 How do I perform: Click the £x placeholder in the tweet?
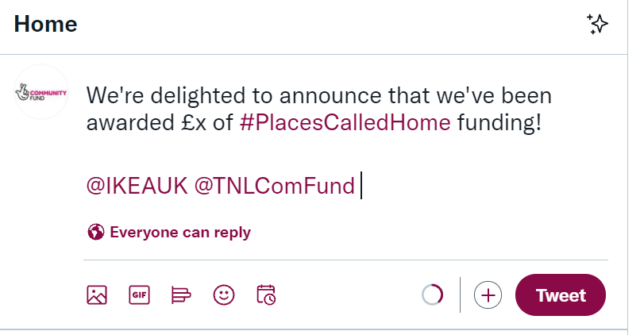[x=194, y=123]
